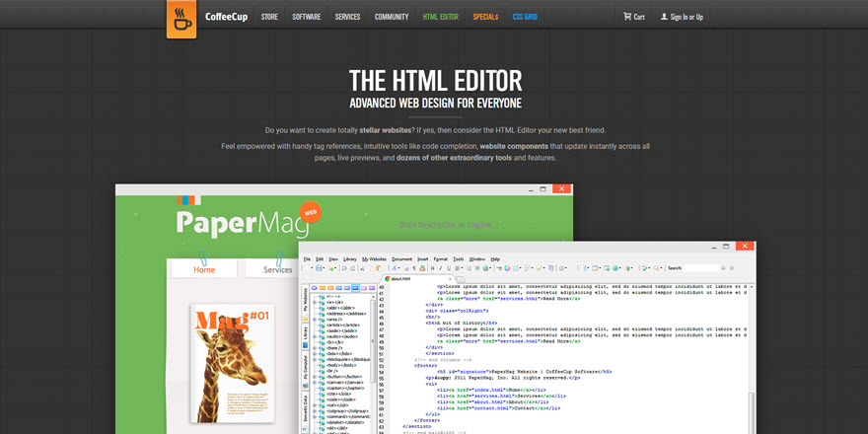Open the Semantic Data side tab
The height and width of the screenshot is (434, 868).
pos(305,413)
